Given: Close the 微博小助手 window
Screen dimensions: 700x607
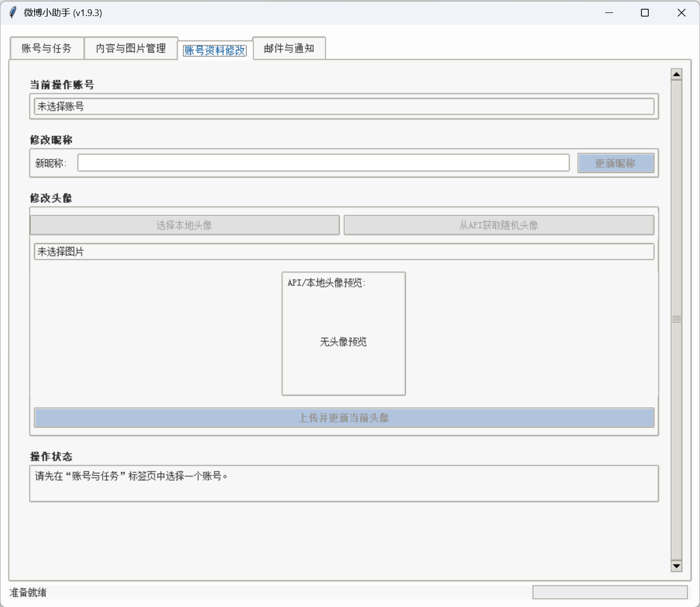Looking at the screenshot, I should 681,12.
